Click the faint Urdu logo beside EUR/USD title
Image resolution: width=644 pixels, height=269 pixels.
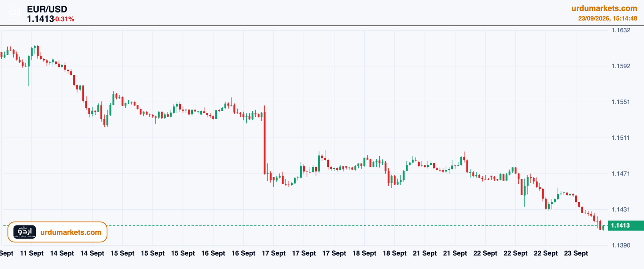[14, 14]
